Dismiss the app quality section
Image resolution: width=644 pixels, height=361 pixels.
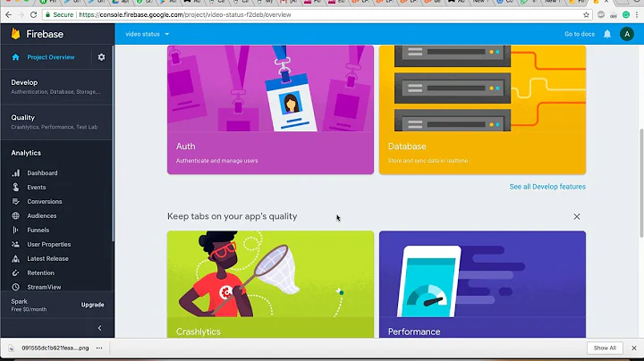pyautogui.click(x=577, y=216)
